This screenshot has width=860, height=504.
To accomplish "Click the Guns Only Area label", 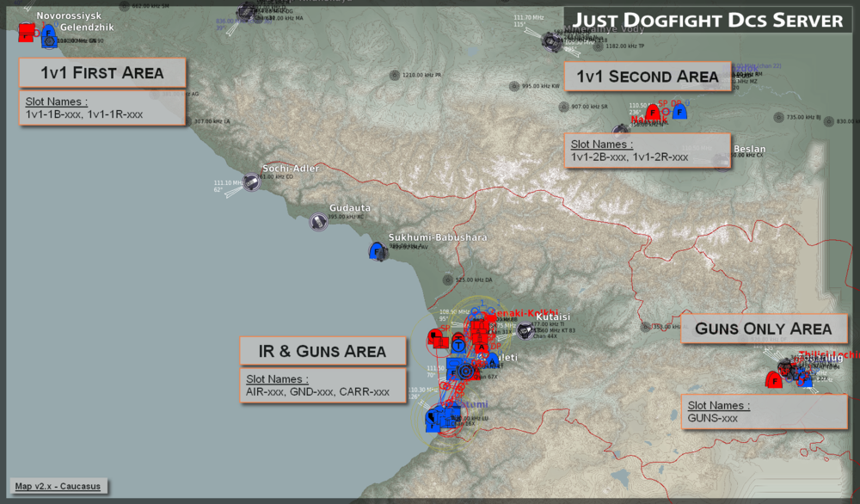I will click(764, 329).
